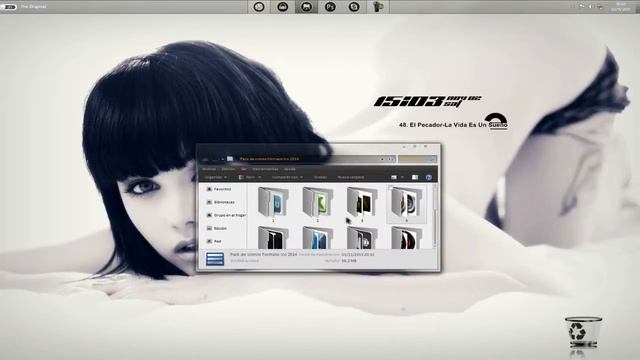Click the explorer search field

click(417, 159)
